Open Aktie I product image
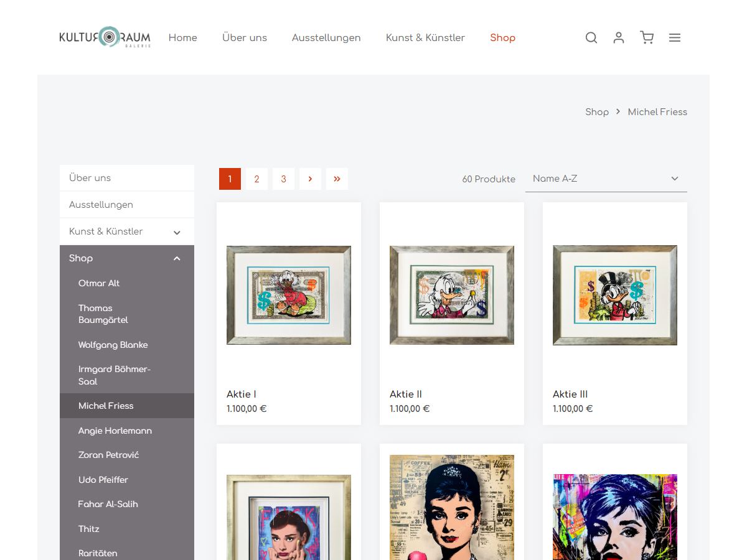 tap(289, 295)
